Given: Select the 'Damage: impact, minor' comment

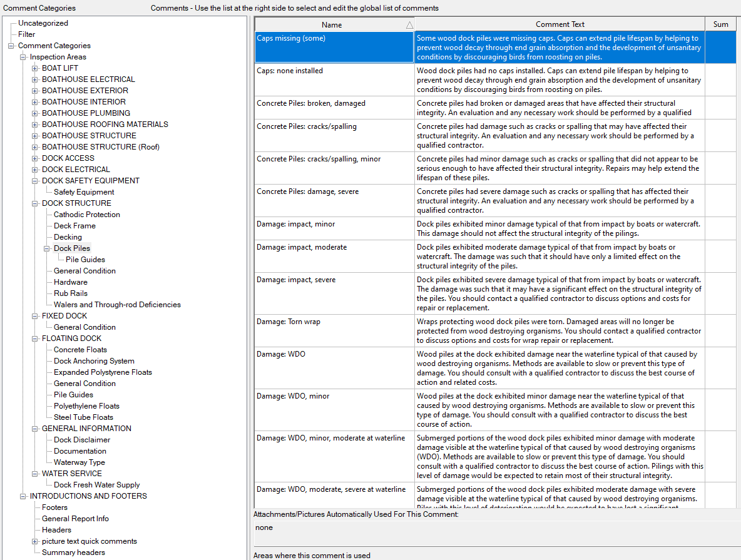Looking at the screenshot, I should pyautogui.click(x=495, y=229).
